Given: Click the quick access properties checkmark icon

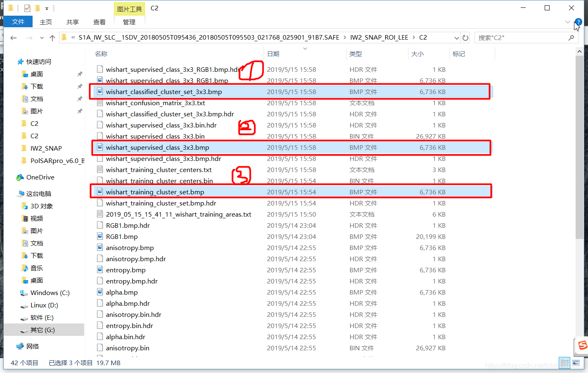Looking at the screenshot, I should coord(27,8).
